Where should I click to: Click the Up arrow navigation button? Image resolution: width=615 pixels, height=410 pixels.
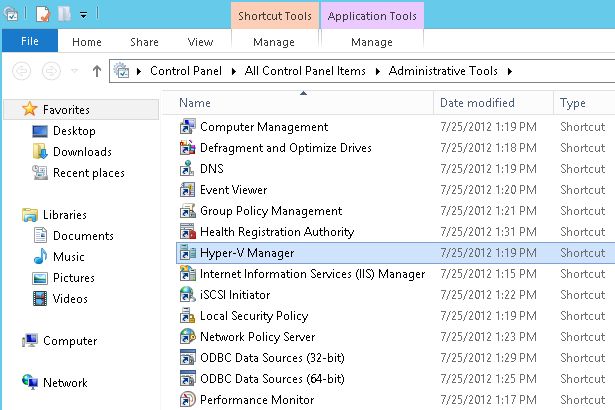97,71
